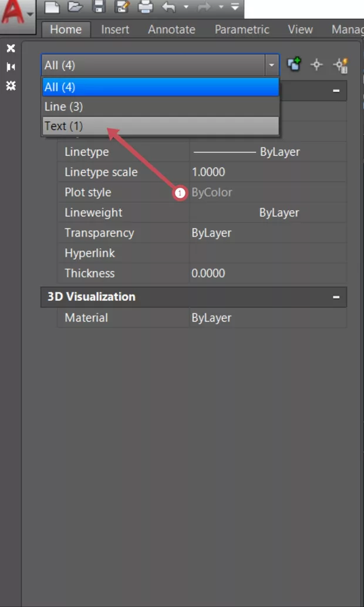Open the Material ByLayer value

tap(268, 318)
